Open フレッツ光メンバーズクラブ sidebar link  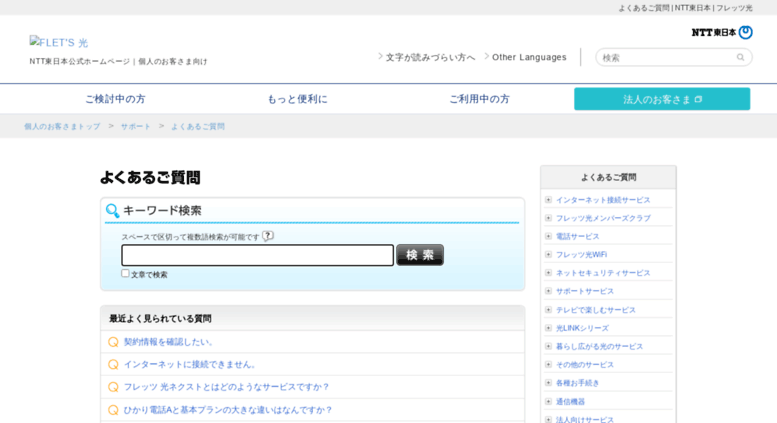pyautogui.click(x=603, y=218)
